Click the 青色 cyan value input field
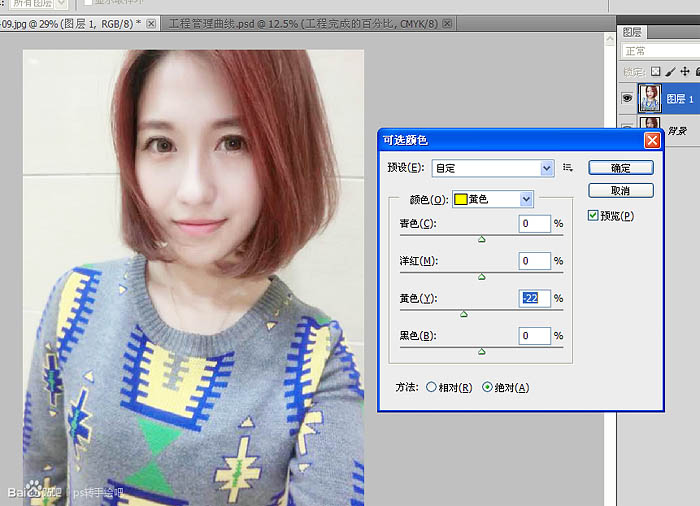The width and height of the screenshot is (700, 506). [x=535, y=224]
